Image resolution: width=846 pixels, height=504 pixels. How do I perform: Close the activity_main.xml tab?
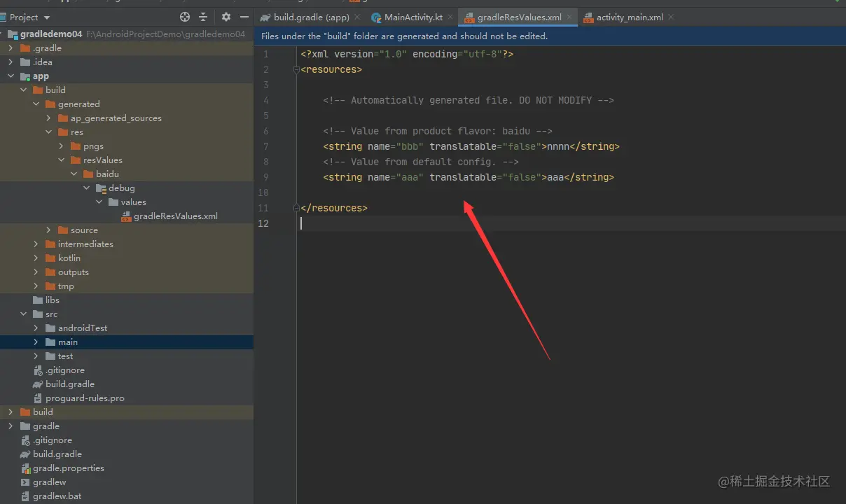point(671,17)
